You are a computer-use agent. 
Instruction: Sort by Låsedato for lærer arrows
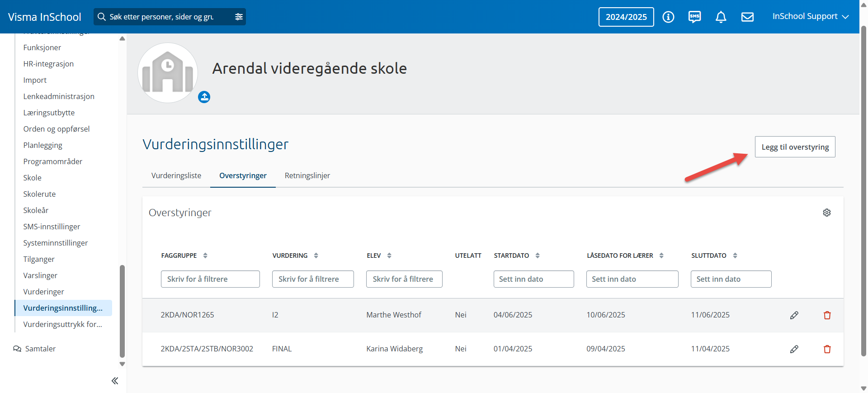click(x=661, y=256)
